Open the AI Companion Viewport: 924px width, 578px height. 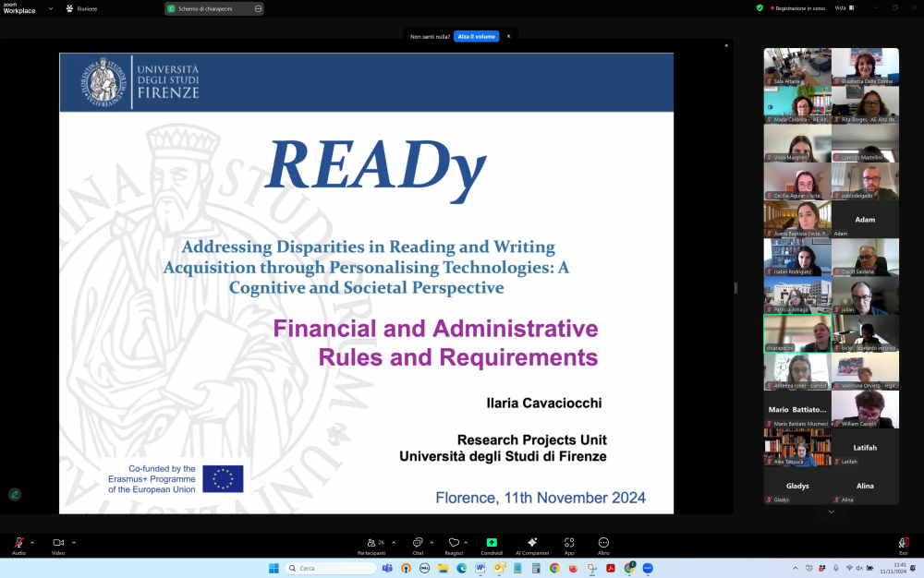click(x=532, y=545)
